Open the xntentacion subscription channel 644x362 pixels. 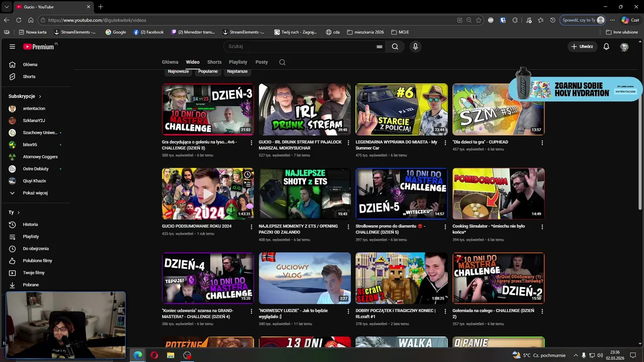(35, 108)
